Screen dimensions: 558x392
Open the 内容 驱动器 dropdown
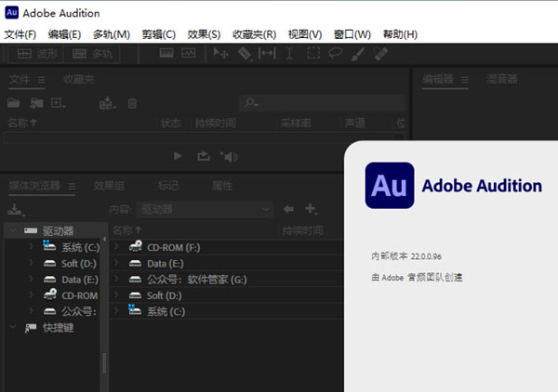[x=205, y=209]
